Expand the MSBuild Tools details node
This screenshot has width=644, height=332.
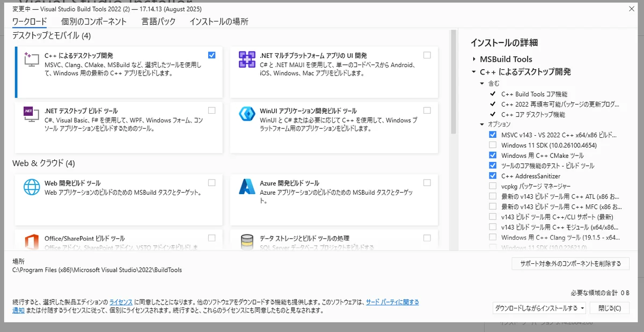474,60
